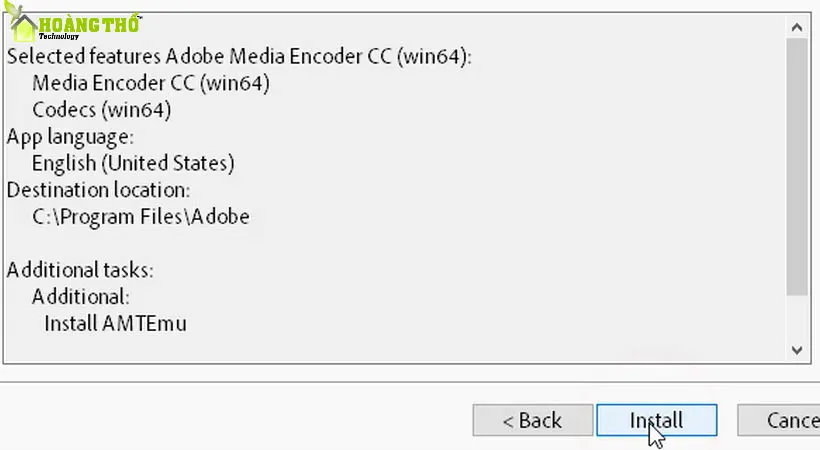Screen dimensions: 820x450
Task: Select the 'C:\Program Files\Adobe' path text
Action: [x=140, y=216]
